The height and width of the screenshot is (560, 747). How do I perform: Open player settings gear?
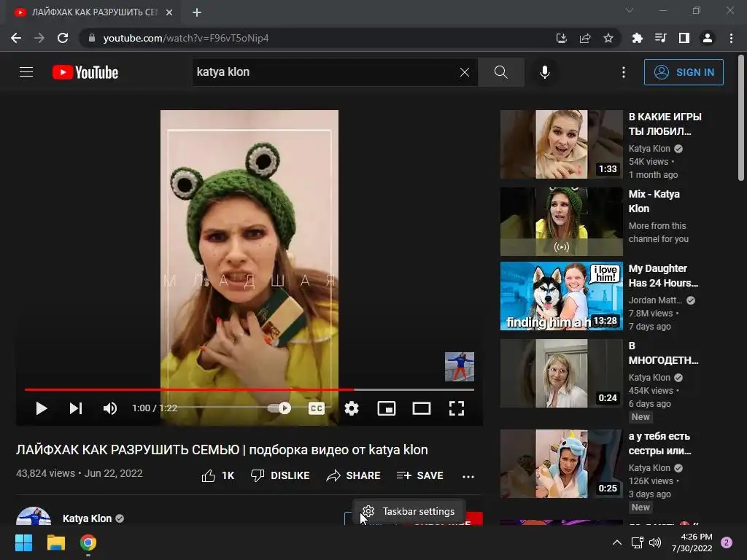(x=352, y=408)
